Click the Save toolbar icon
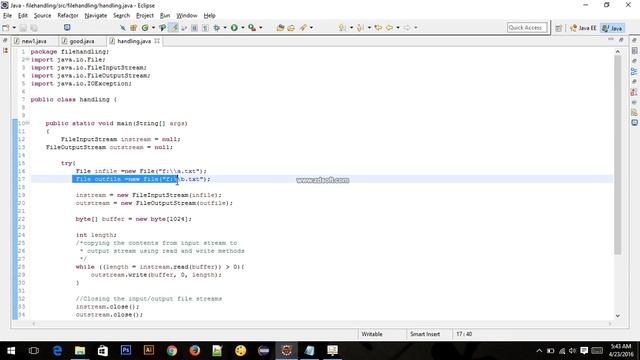The width and height of the screenshot is (640, 360). click(23, 28)
